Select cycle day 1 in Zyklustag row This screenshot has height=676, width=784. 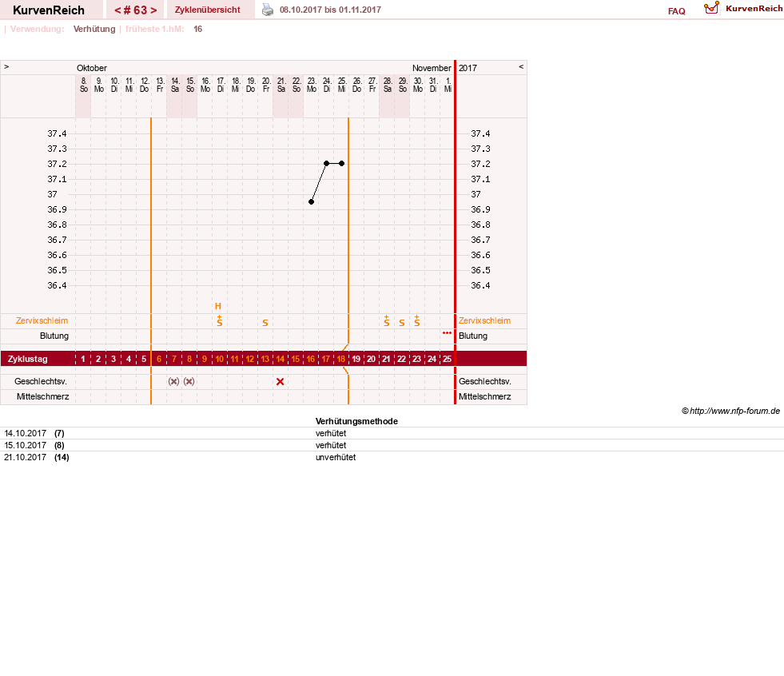[83, 359]
